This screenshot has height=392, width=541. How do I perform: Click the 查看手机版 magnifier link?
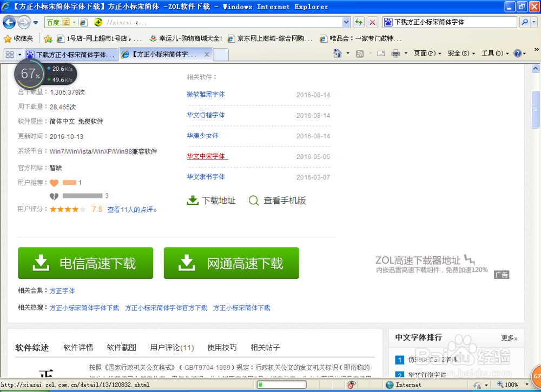click(x=277, y=200)
